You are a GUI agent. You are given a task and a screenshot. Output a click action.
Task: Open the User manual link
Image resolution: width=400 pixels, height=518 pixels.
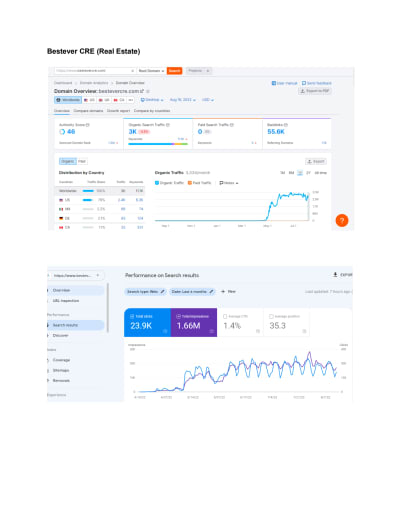[284, 83]
